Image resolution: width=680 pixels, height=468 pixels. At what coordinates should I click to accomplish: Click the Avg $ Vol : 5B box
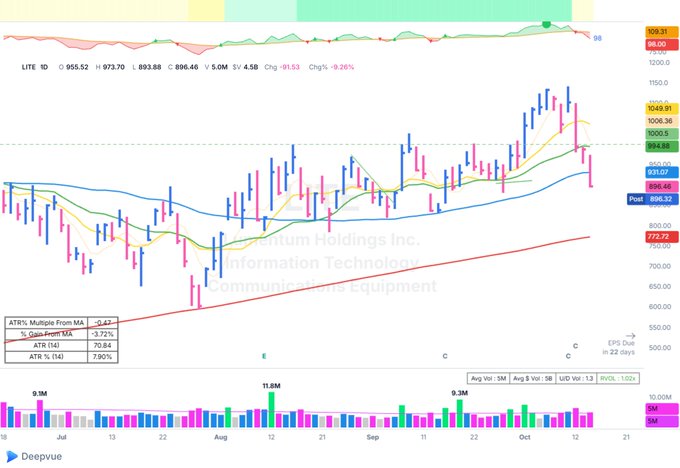coord(533,379)
